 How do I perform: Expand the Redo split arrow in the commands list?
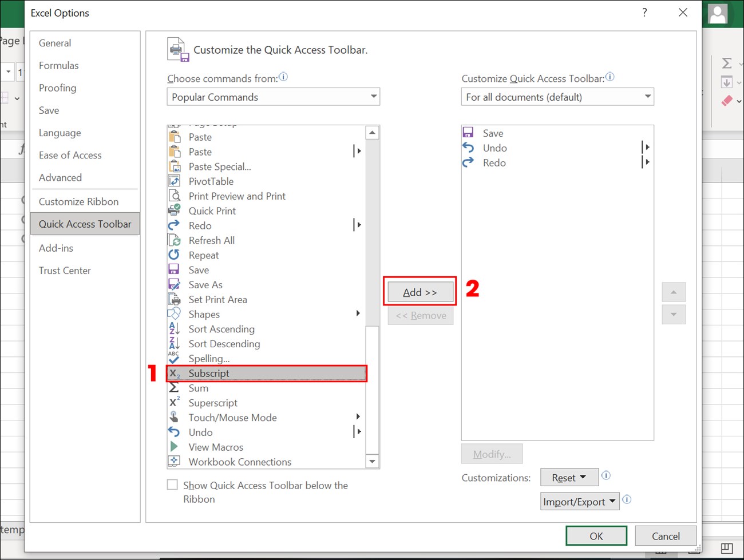pos(358,225)
